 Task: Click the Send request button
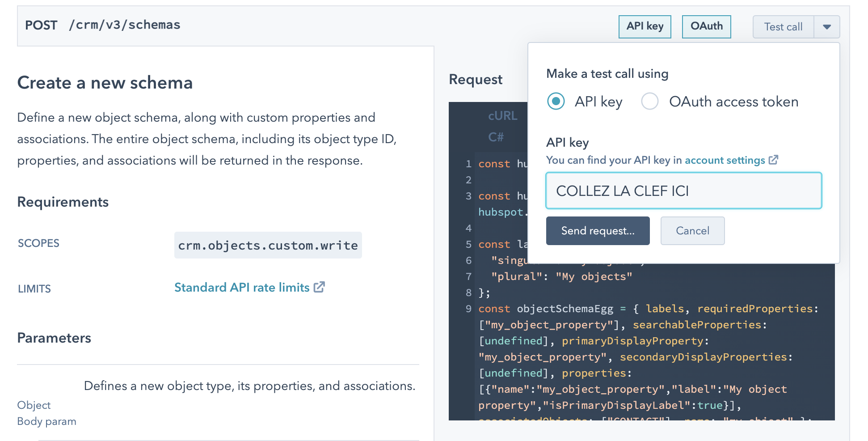598,231
